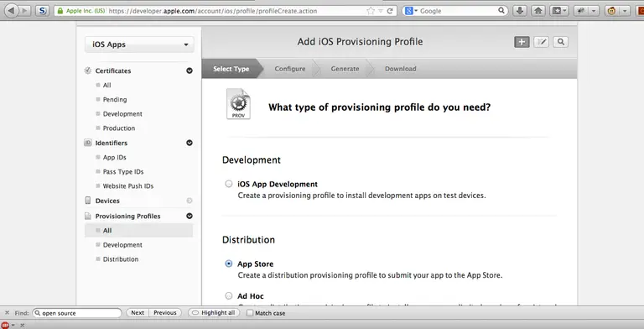Click Next in the Find bar
644x329 pixels.
138,313
